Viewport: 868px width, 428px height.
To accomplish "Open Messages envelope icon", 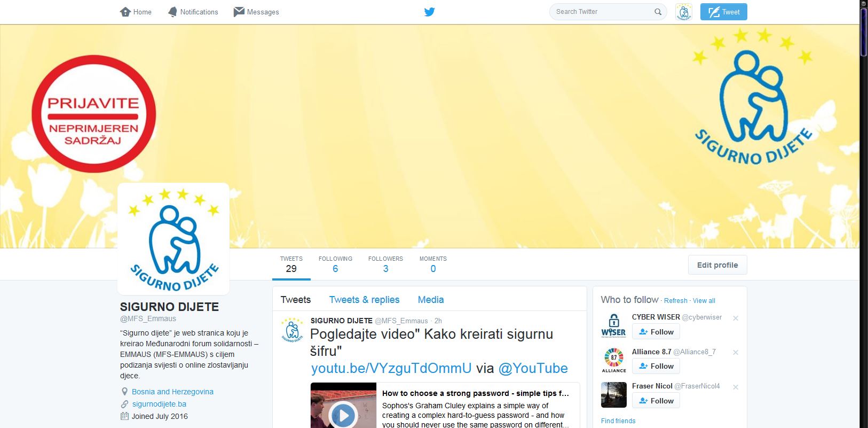I will point(239,12).
